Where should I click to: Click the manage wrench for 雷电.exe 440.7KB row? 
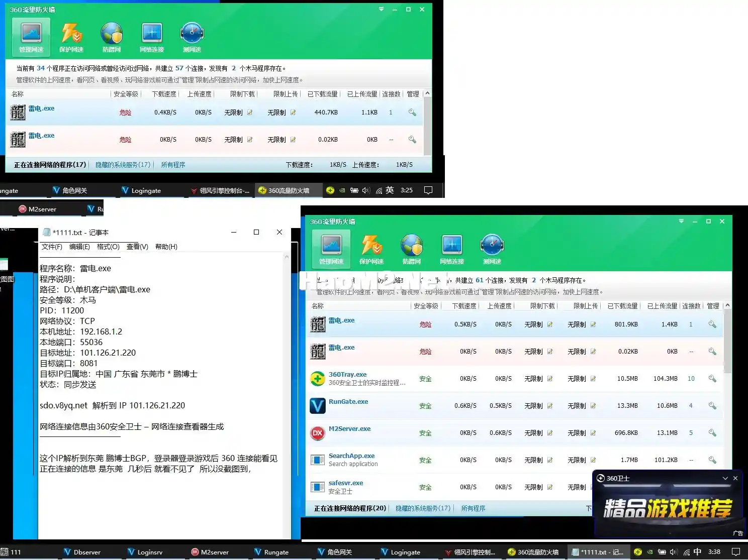tap(412, 113)
